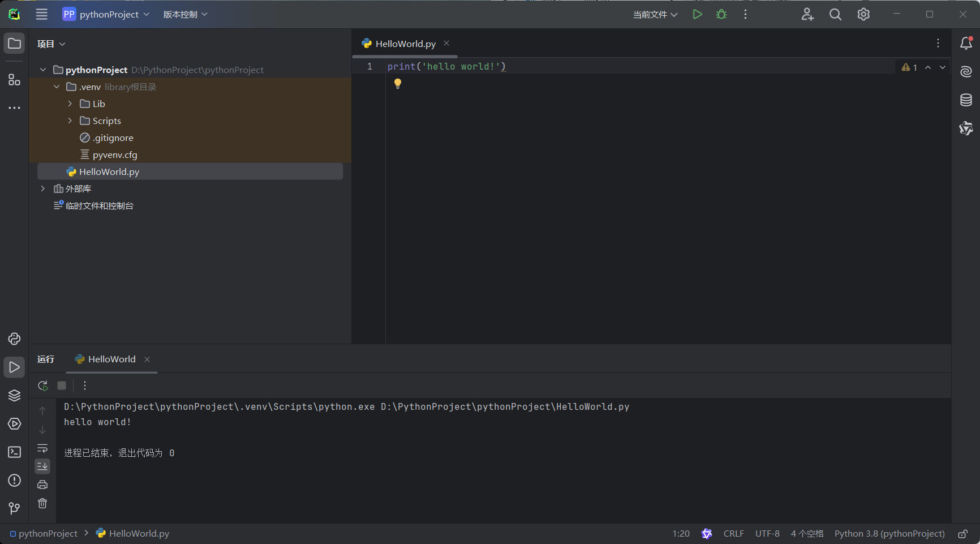The width and height of the screenshot is (980, 544).
Task: Open editor tab options ellipsis
Action: pyautogui.click(x=938, y=44)
